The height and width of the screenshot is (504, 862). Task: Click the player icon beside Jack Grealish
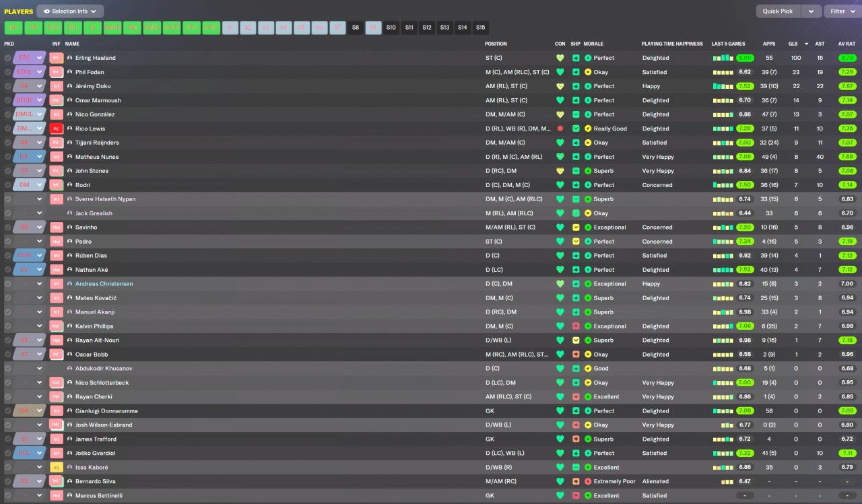pyautogui.click(x=69, y=213)
